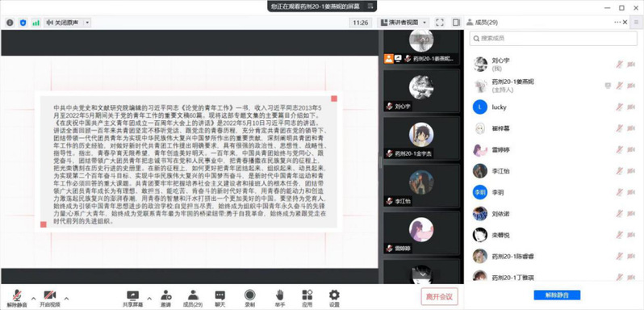Expand the share screen options arrow
This screenshot has width=644, height=310.
tap(149, 299)
